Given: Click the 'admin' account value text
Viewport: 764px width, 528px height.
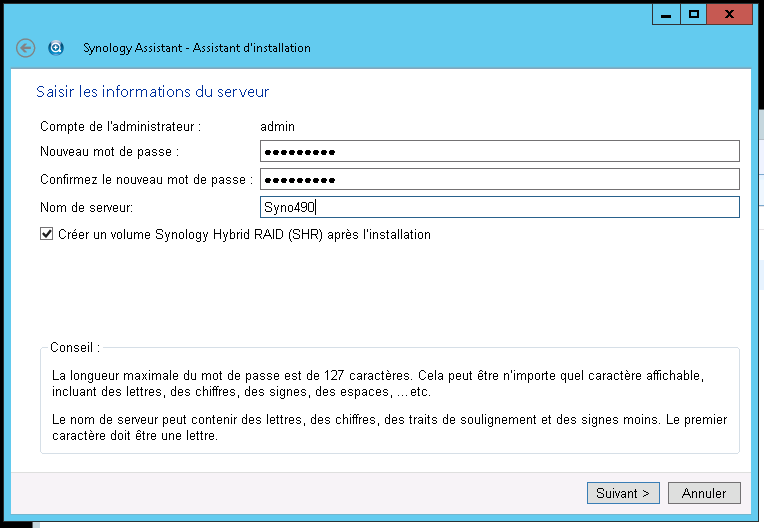Looking at the screenshot, I should coord(277,127).
